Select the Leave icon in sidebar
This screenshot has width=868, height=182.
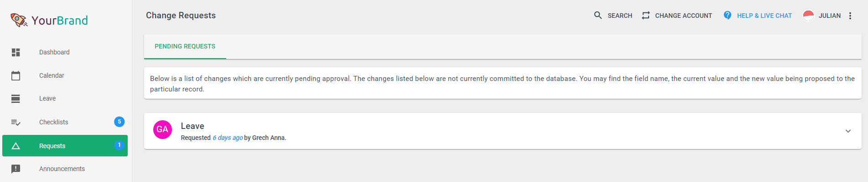click(x=16, y=98)
